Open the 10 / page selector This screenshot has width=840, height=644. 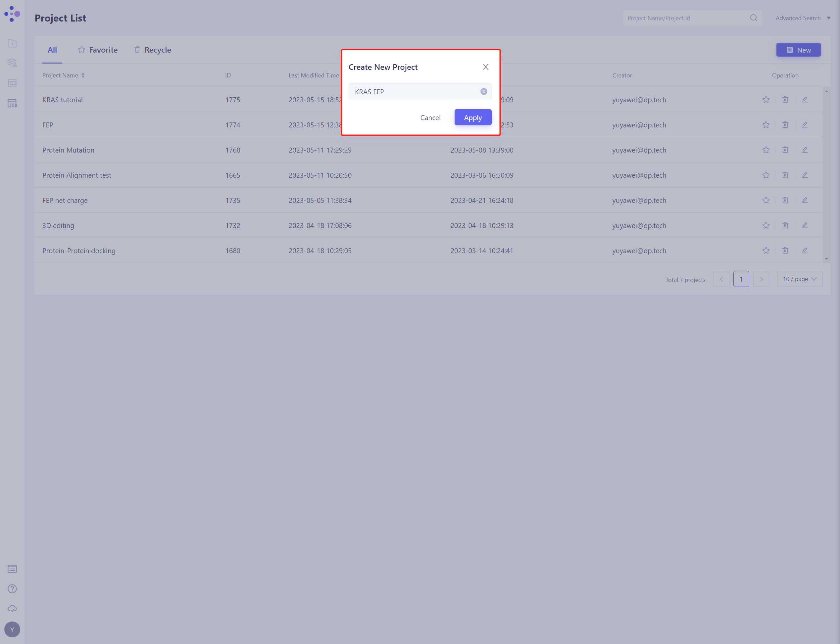point(799,279)
